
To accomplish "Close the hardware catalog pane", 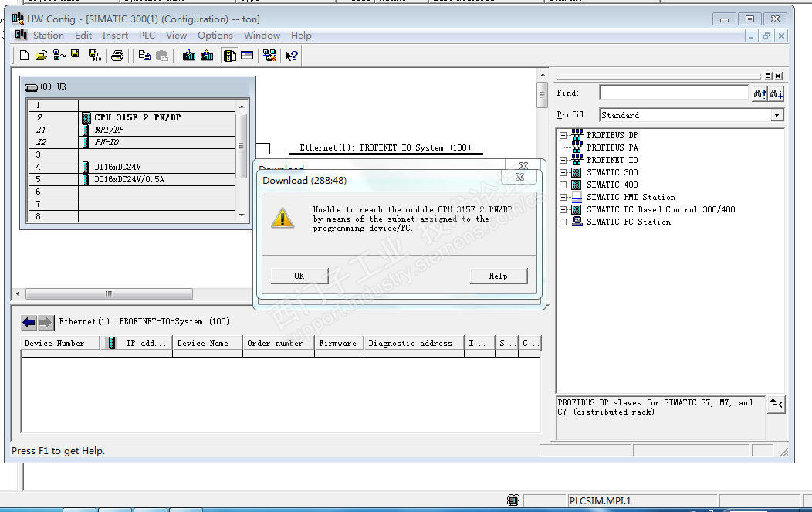I will [x=778, y=76].
